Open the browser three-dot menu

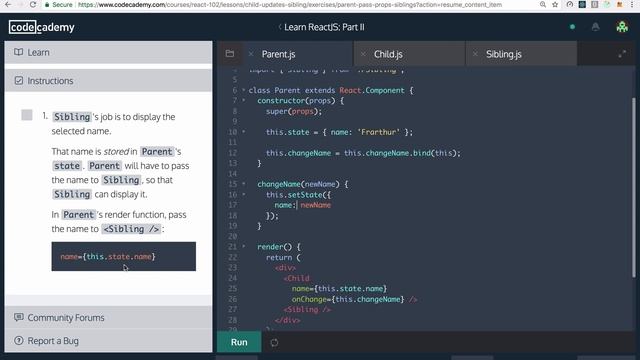coord(633,4)
